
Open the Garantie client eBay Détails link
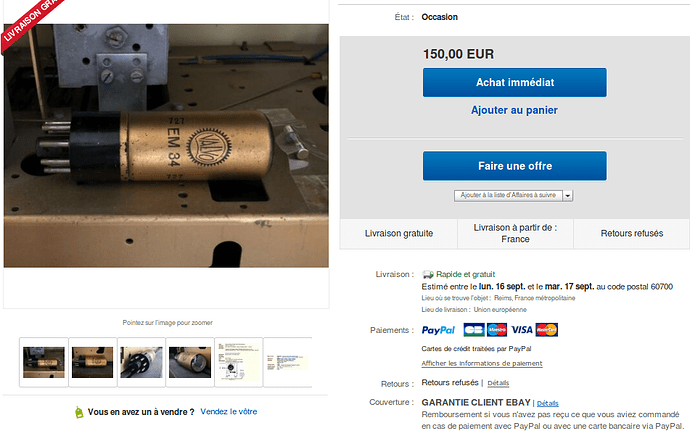(x=547, y=403)
